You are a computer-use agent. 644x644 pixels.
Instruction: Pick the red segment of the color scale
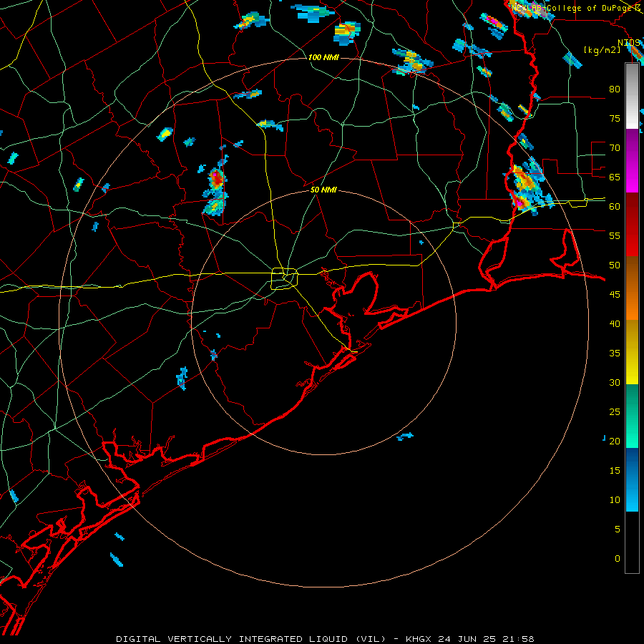point(632,224)
